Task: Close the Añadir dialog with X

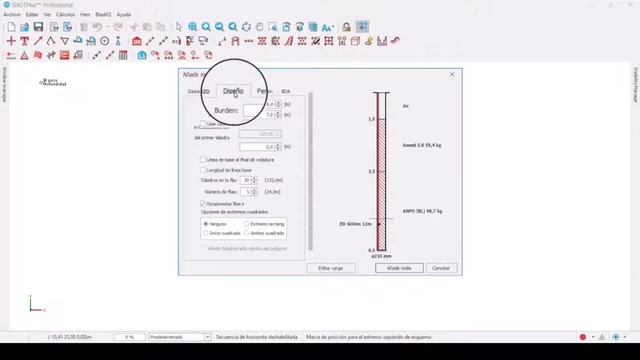Action: pos(452,74)
